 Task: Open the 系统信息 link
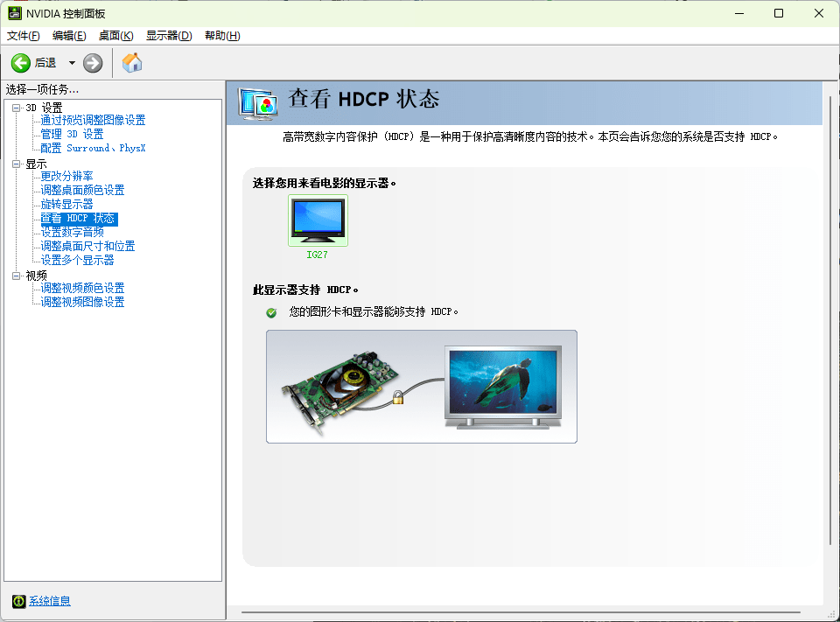(50, 601)
